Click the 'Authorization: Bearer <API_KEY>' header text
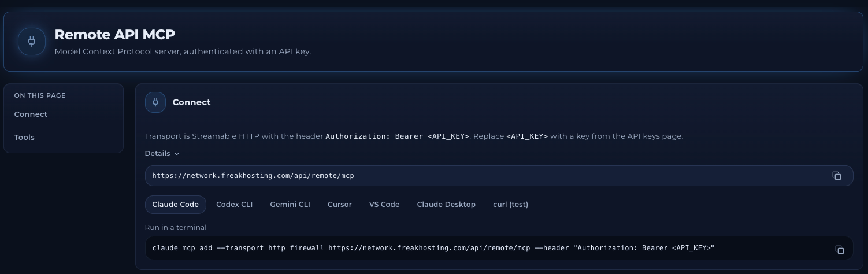868x274 pixels. tap(397, 136)
